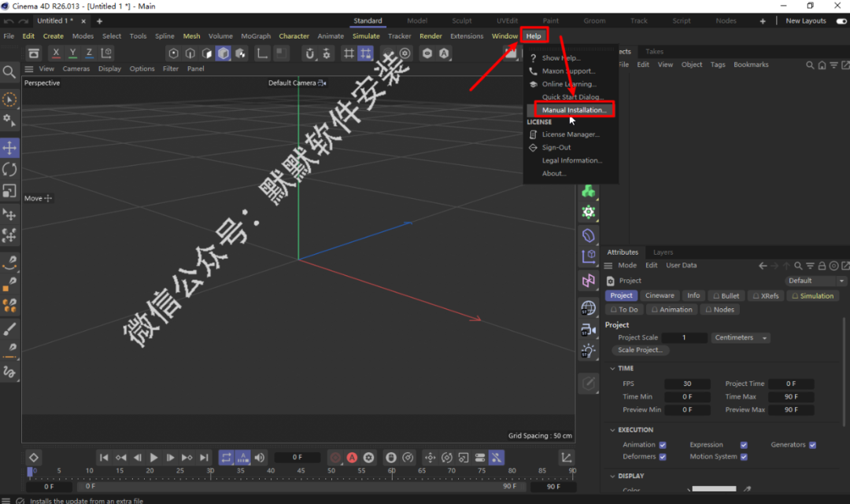Screen dimensions: 850x504
Task: Go to the start of the animation
Action: (x=104, y=458)
